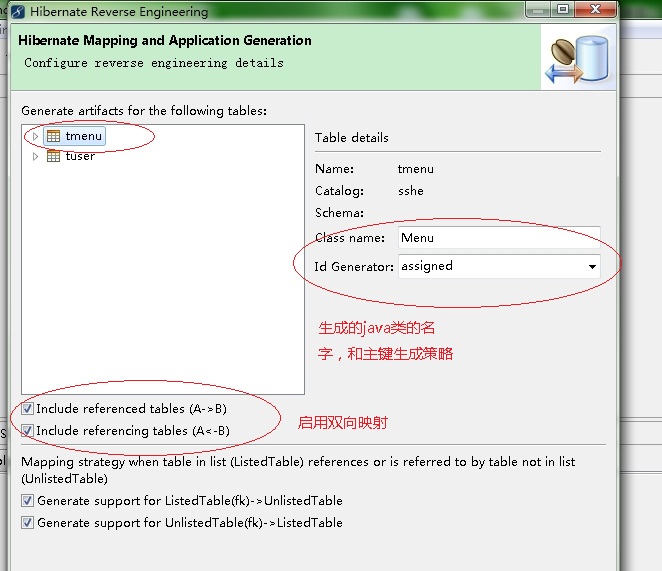Click 'Hibernate Mapping and Application Generation' heading
Screen dimensions: 662x571
click(165, 41)
